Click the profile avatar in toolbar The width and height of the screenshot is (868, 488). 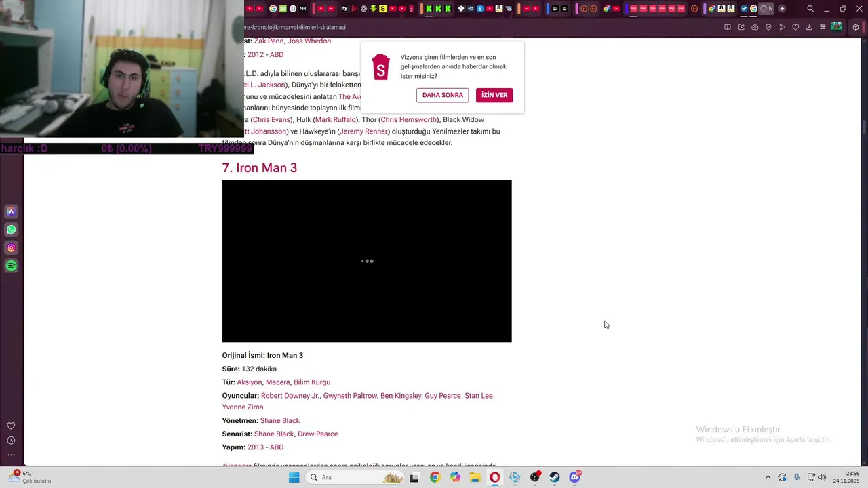(836, 27)
